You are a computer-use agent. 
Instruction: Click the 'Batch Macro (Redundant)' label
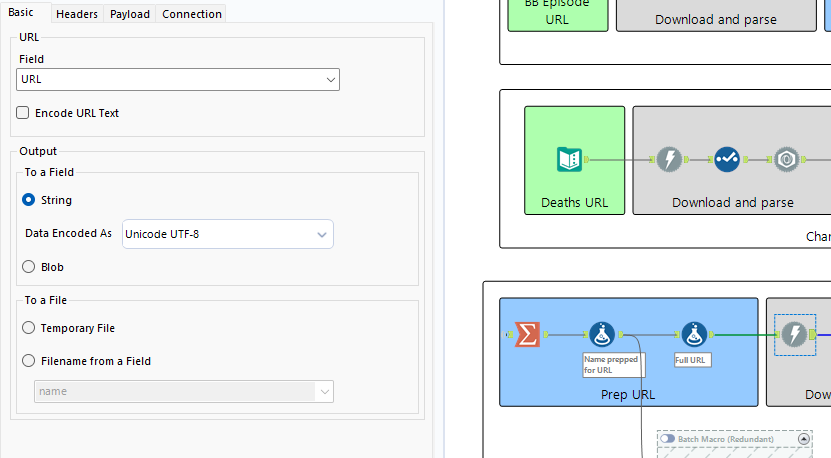point(726,439)
